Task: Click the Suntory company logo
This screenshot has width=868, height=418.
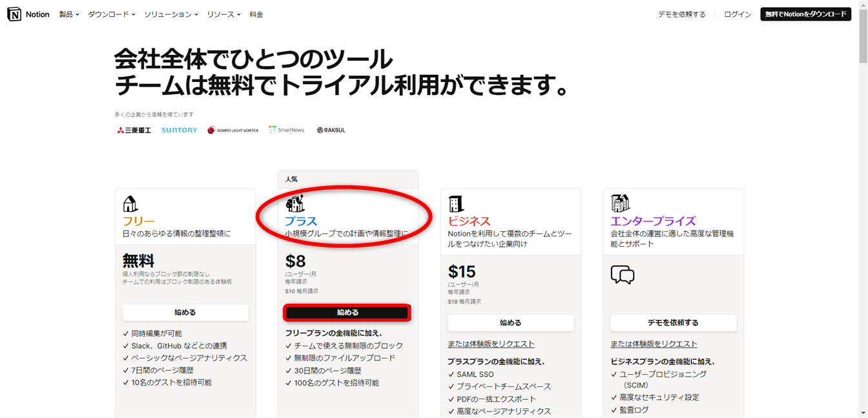Action: [x=180, y=131]
